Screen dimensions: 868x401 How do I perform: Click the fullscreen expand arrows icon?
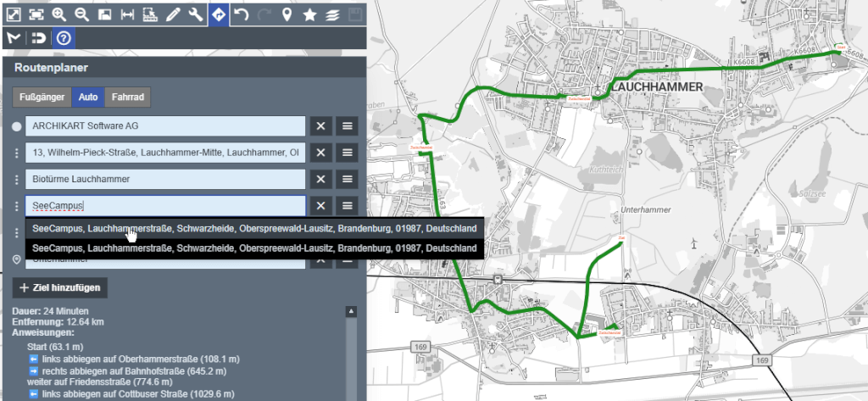[14, 15]
